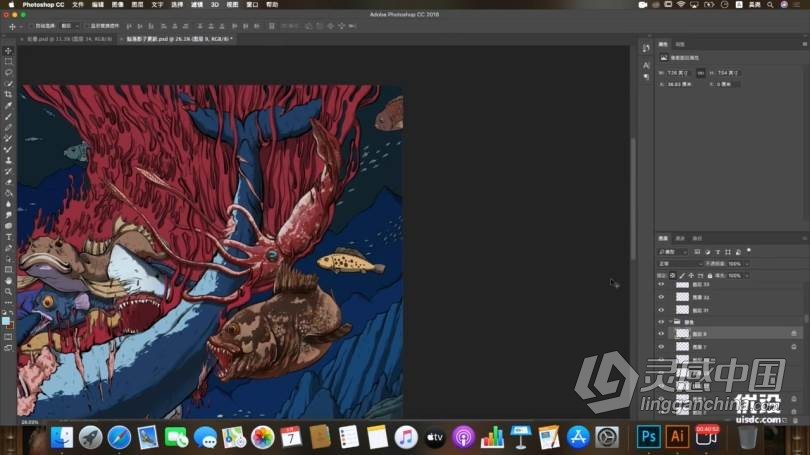The image size is (810, 455).
Task: Toggle visibility of the 图层 7 layer
Action: [661, 346]
